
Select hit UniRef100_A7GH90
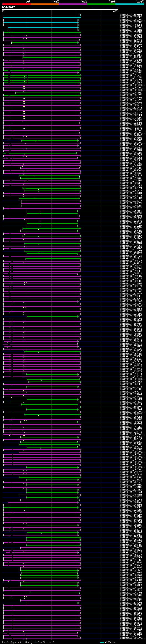[x=131, y=80]
